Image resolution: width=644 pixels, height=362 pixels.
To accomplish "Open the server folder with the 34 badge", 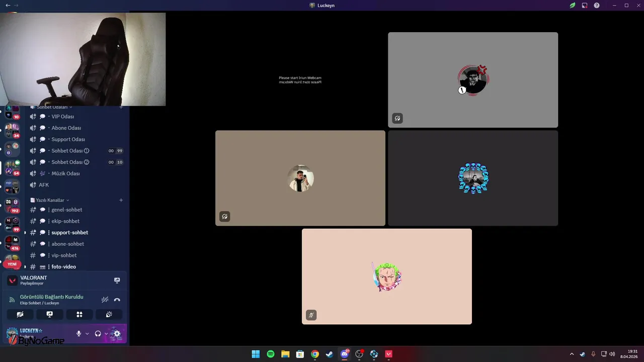I will [12, 130].
